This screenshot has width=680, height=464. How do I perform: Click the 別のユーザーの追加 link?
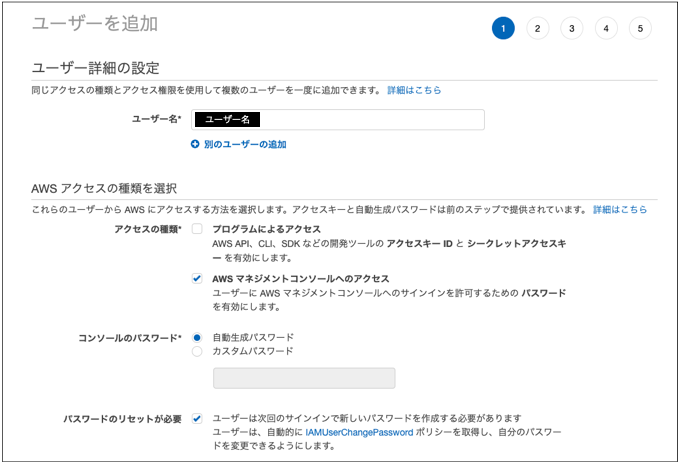coord(245,144)
